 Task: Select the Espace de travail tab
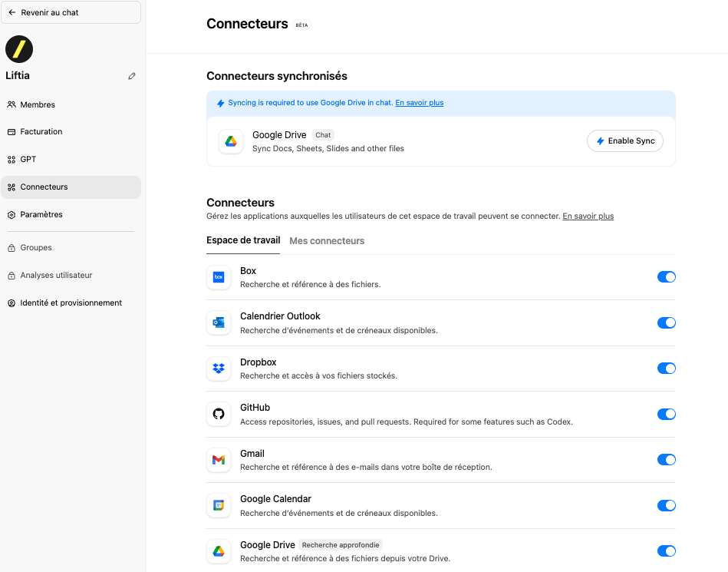click(243, 240)
